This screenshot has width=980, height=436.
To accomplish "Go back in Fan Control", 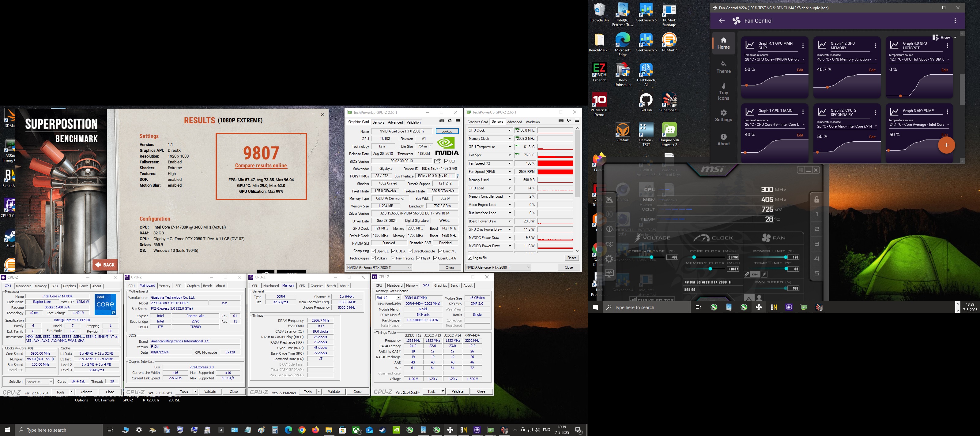I will (722, 21).
